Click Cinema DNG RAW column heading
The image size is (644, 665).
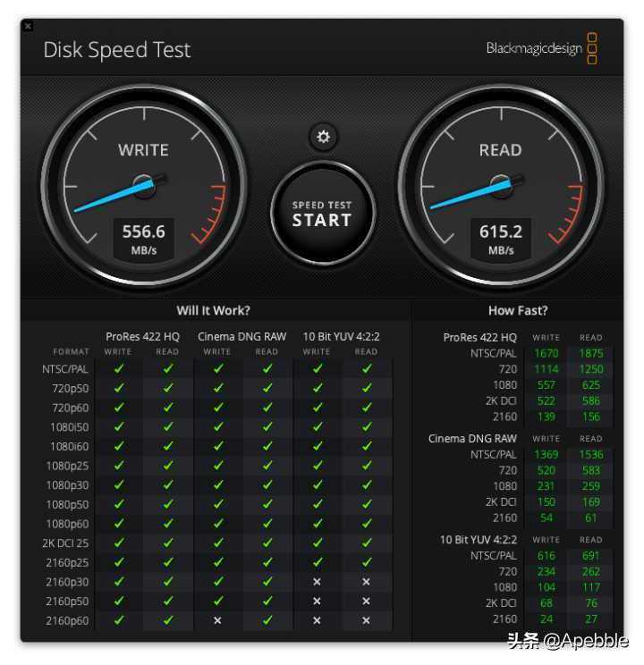pyautogui.click(x=242, y=337)
